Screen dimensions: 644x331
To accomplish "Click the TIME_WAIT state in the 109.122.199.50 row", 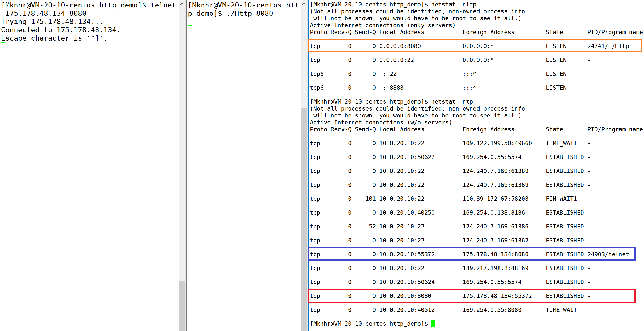I will pyautogui.click(x=561, y=143).
